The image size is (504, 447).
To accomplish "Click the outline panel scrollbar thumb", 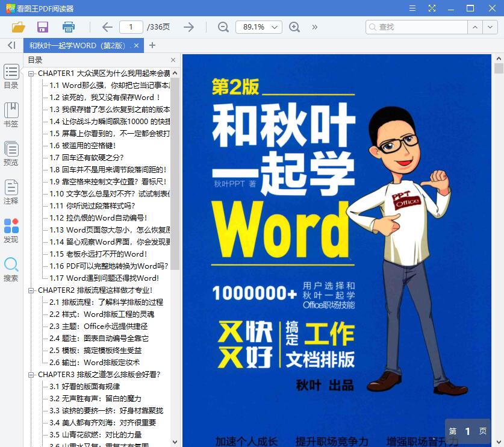I will 175,173.
